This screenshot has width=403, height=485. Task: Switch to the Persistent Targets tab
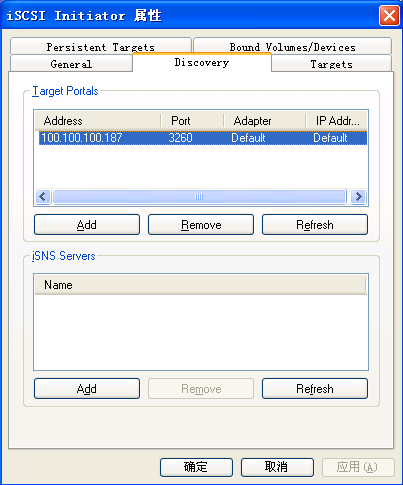[101, 46]
